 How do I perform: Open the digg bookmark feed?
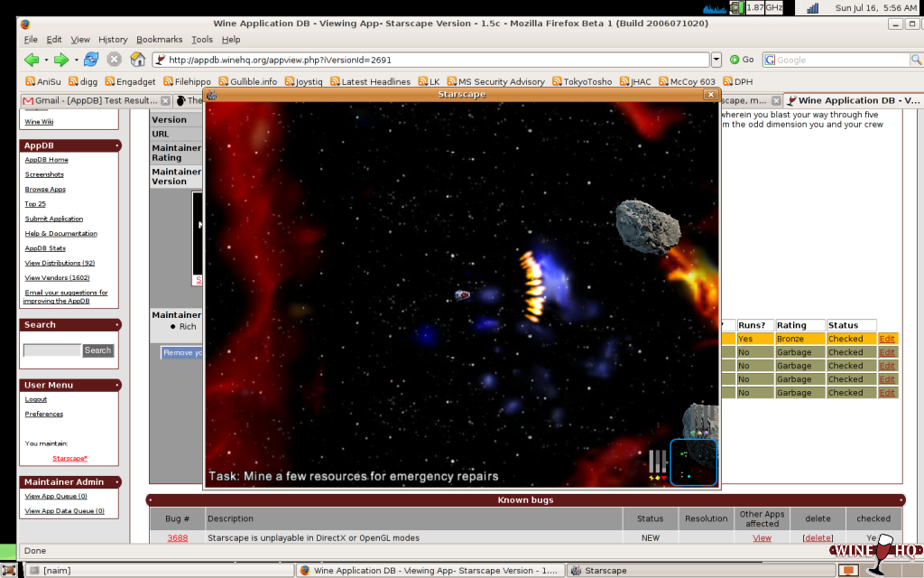(83, 82)
